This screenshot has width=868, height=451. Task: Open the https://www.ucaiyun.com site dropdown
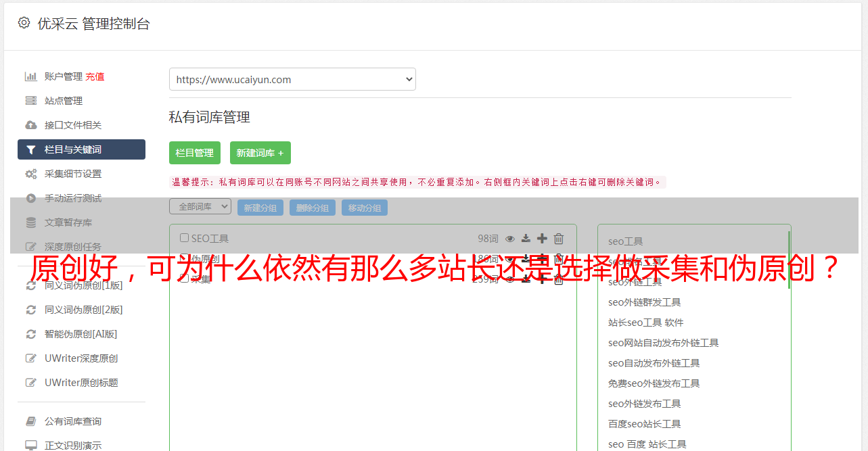(292, 79)
